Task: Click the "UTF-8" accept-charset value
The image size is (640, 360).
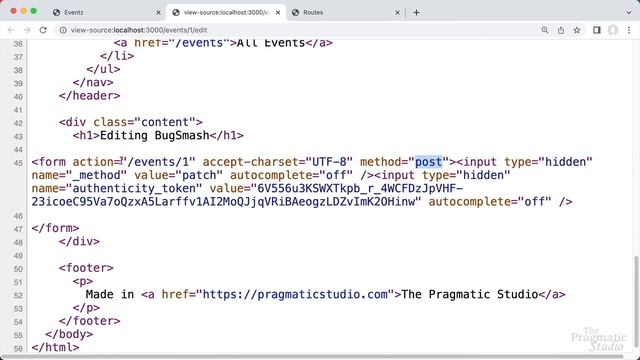Action: point(329,162)
